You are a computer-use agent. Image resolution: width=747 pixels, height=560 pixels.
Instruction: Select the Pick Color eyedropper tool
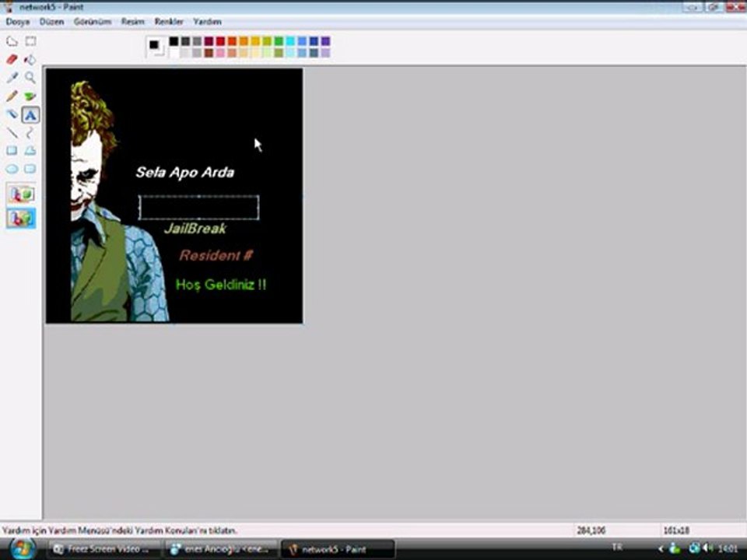click(x=12, y=78)
